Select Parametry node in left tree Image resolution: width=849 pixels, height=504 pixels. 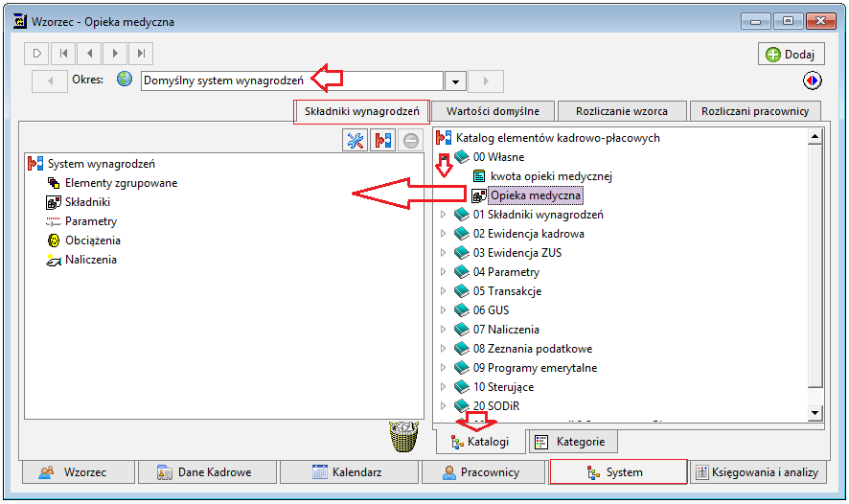tap(91, 221)
